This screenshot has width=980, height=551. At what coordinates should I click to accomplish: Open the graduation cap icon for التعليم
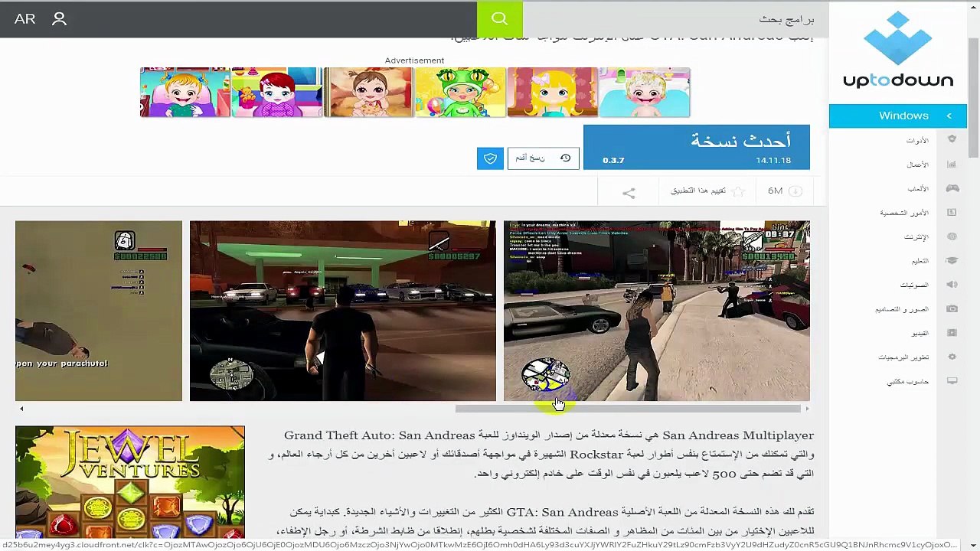click(x=952, y=260)
